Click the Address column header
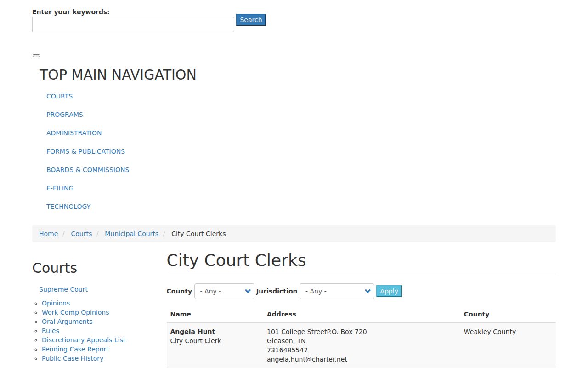This screenshot has height=368, width=588. 282,314
